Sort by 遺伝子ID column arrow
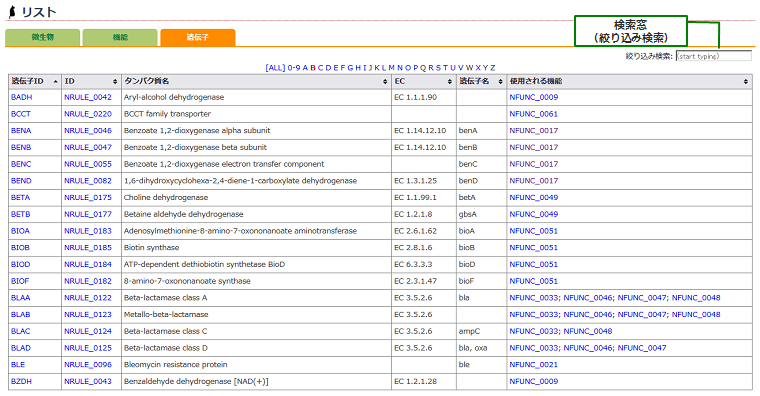The width and height of the screenshot is (760, 396). pyautogui.click(x=56, y=81)
